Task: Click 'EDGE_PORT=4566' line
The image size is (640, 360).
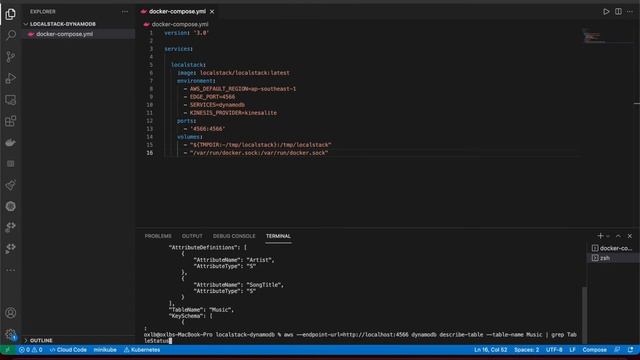Action: 212,97
